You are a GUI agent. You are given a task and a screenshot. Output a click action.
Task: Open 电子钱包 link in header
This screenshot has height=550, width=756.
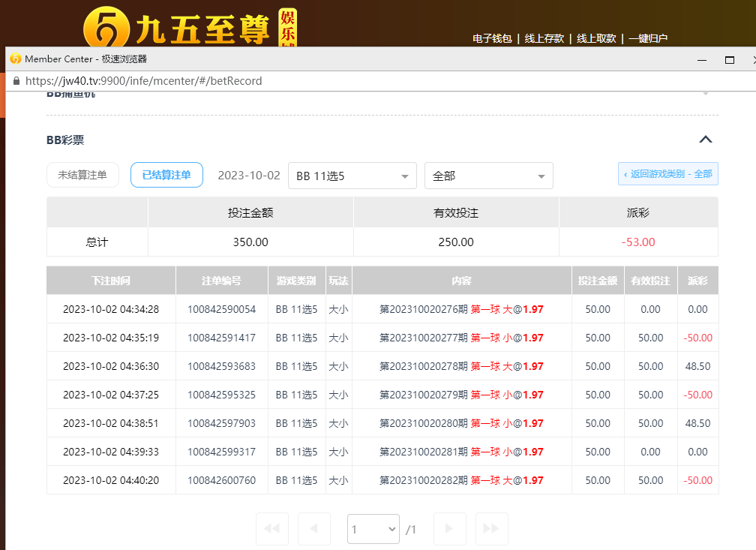492,38
